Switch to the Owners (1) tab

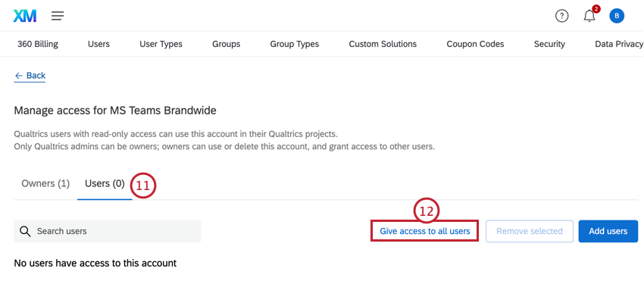point(45,183)
